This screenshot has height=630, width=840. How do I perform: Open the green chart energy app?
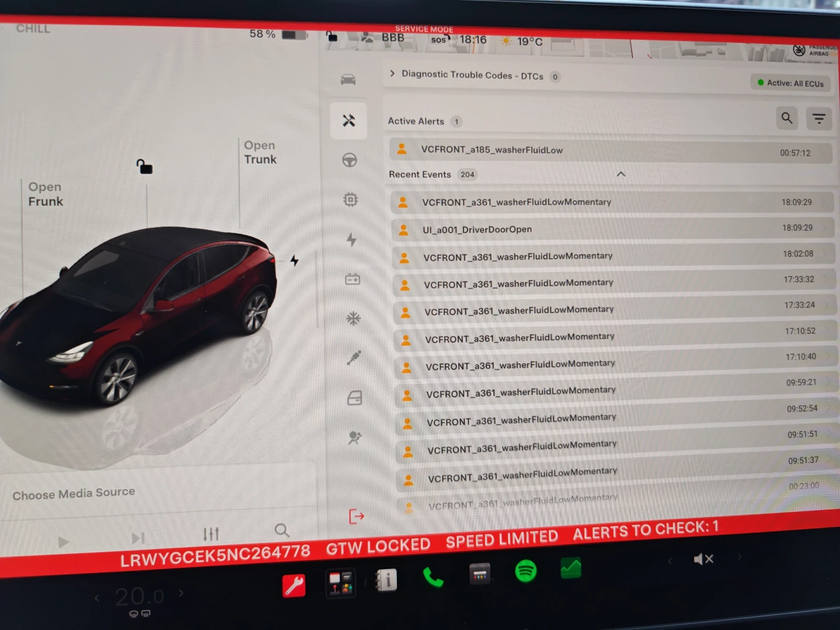pyautogui.click(x=571, y=568)
